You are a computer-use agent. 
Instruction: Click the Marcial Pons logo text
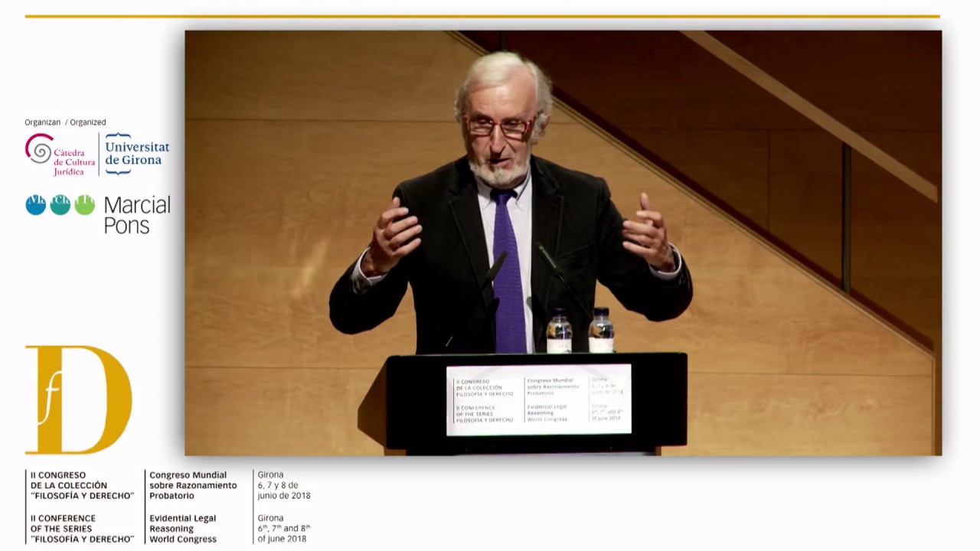click(137, 215)
